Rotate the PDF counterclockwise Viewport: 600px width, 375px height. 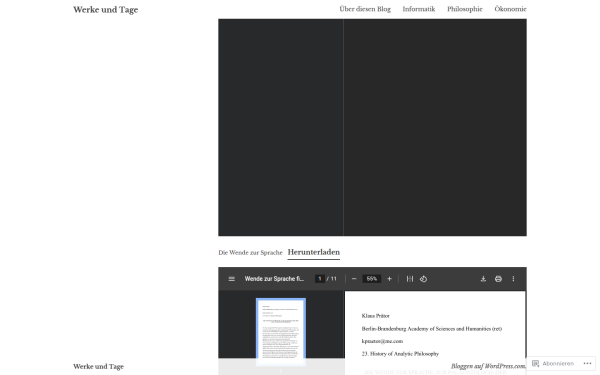[x=423, y=279]
